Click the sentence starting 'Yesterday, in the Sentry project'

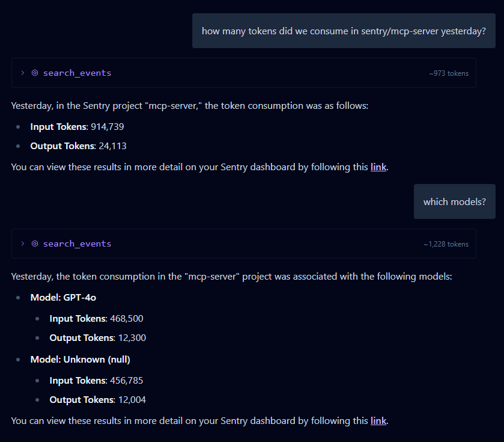point(190,106)
